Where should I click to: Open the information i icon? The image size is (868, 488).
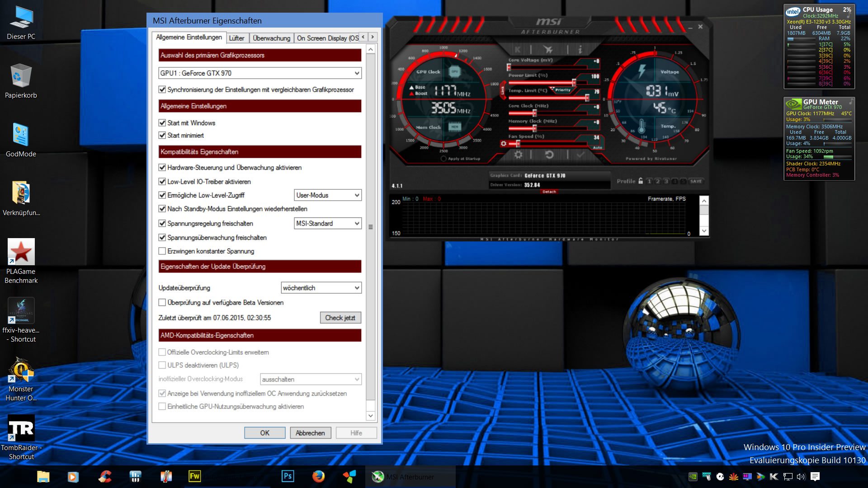(x=580, y=50)
